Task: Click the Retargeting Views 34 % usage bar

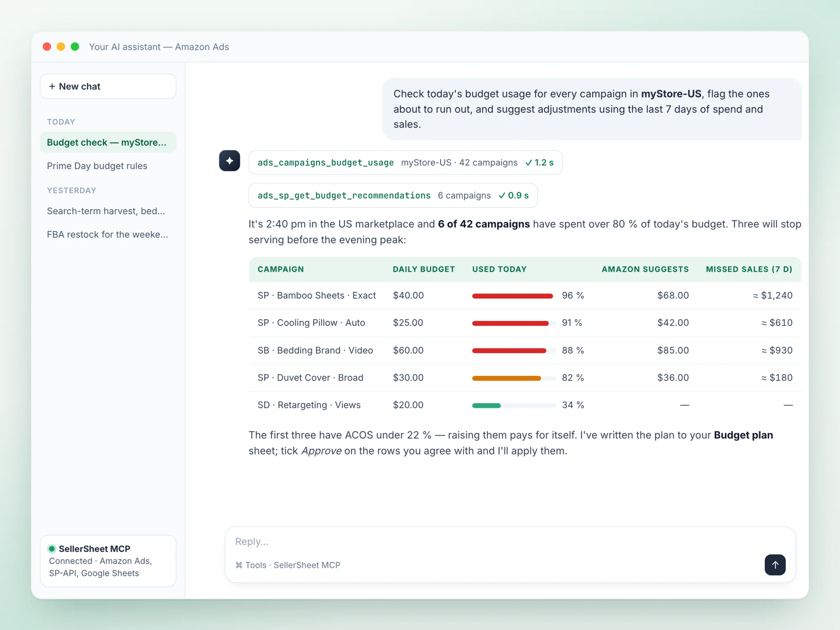Action: coord(514,406)
